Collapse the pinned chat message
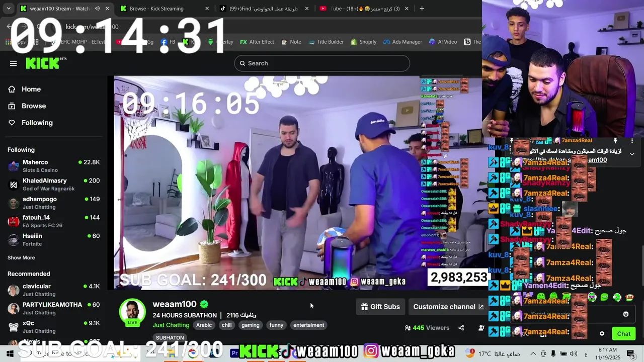This screenshot has width=644, height=362. pyautogui.click(x=632, y=154)
